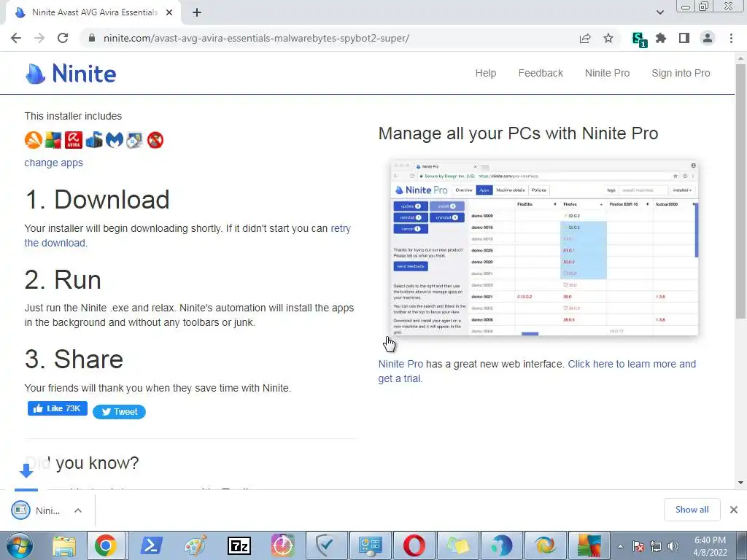Bookmark this page with the star
This screenshot has width=747, height=560.
point(608,38)
